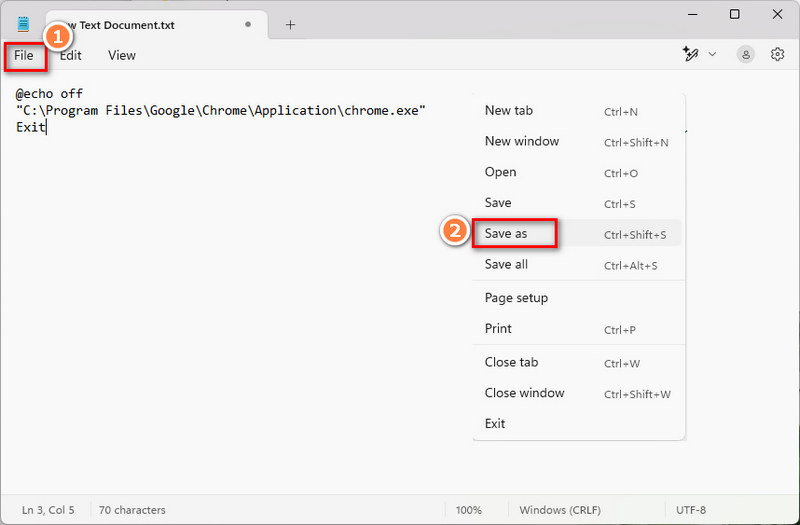Select the New Text Document.txt tab
The width and height of the screenshot is (800, 525).
coord(156,24)
